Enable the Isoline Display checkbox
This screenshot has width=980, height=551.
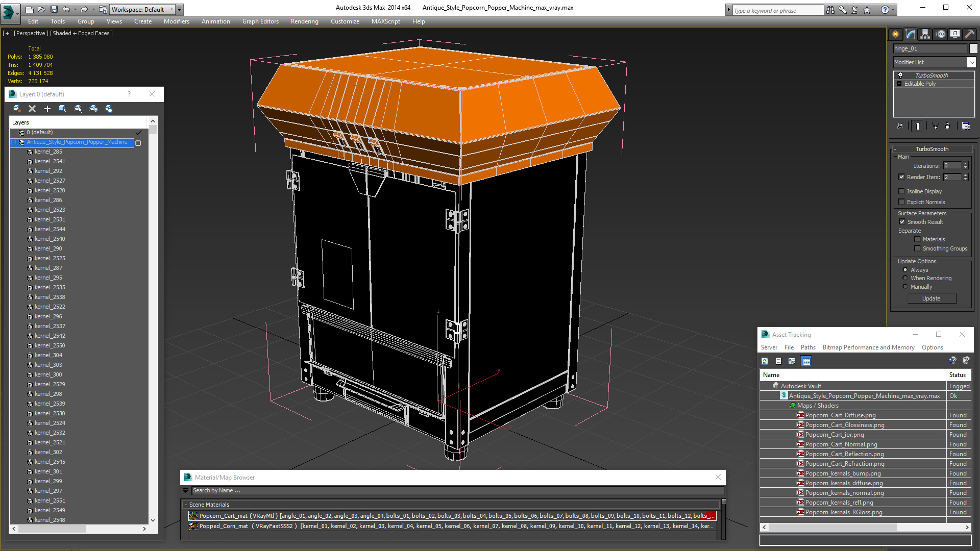tap(901, 191)
